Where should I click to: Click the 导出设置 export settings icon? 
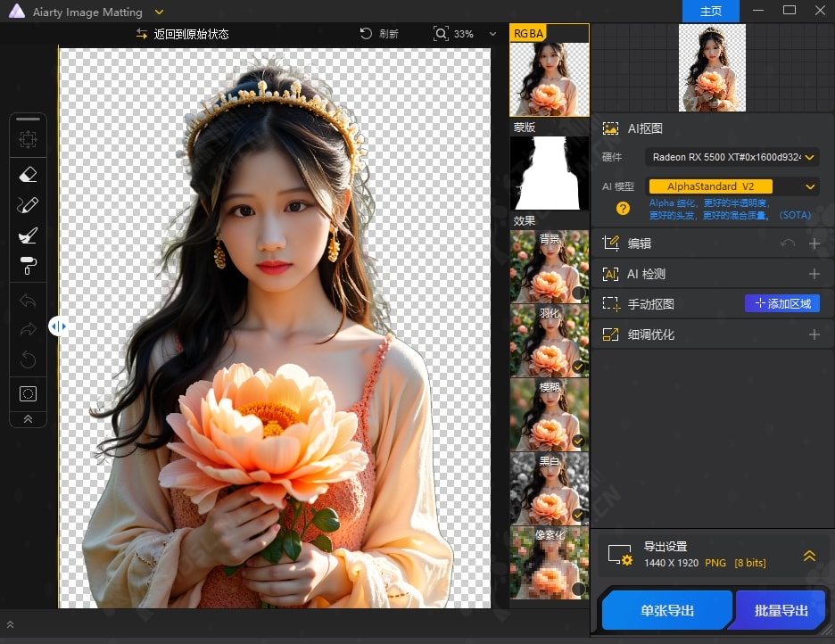(620, 555)
